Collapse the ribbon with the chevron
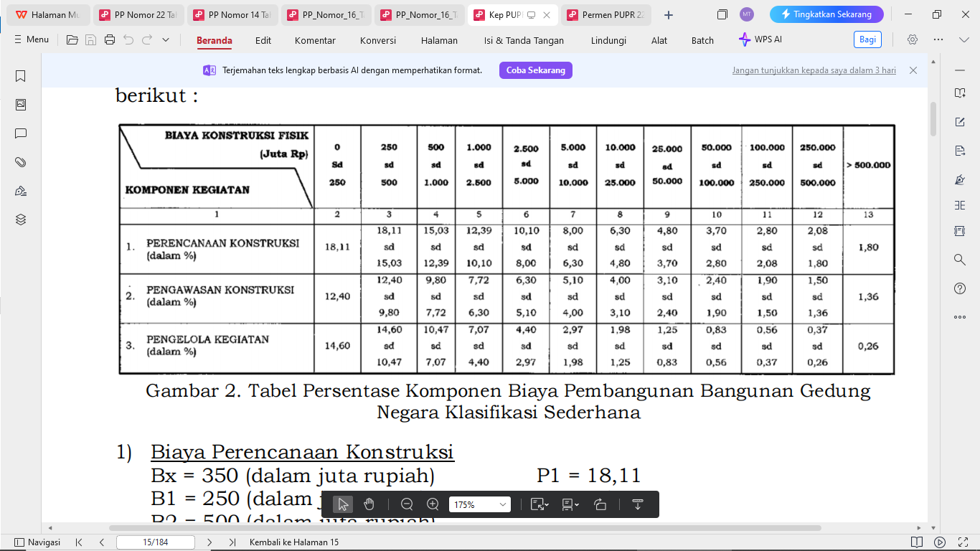 point(964,40)
